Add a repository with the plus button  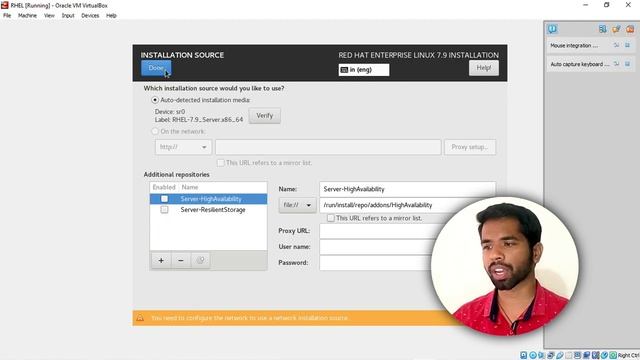161,260
